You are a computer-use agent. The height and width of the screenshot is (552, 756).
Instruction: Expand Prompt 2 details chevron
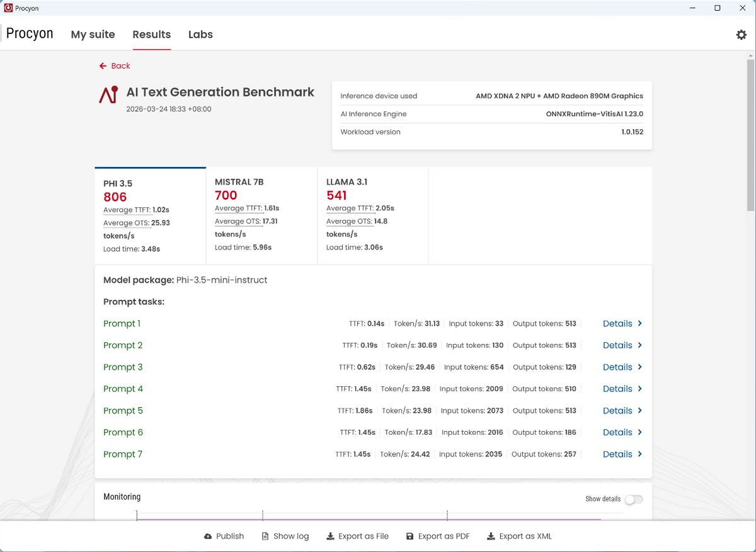coord(639,345)
